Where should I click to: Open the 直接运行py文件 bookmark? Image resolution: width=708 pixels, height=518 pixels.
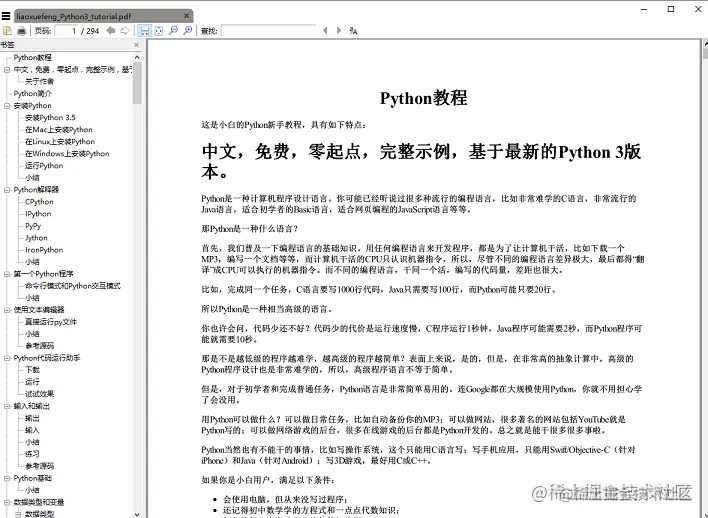[x=51, y=322]
